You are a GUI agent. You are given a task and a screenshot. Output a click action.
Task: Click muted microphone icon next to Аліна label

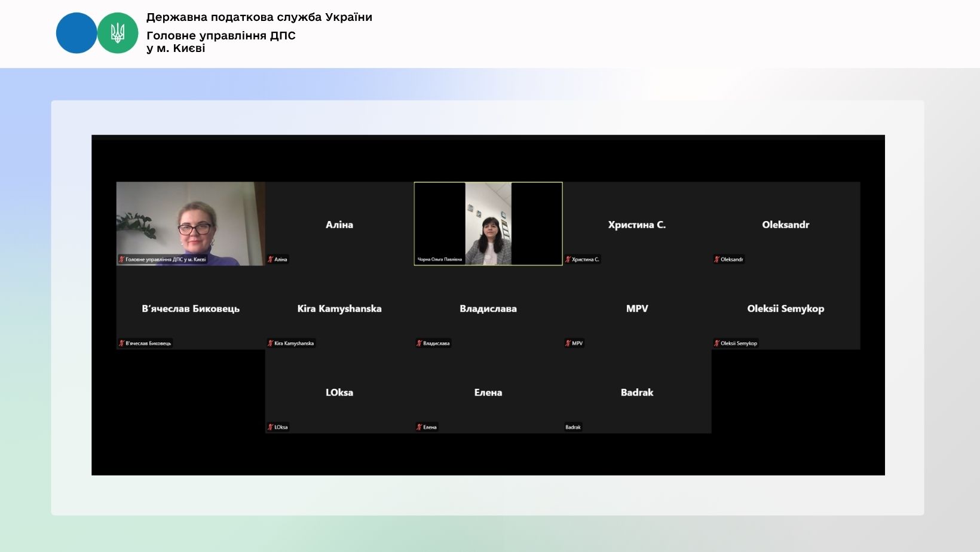click(x=270, y=259)
